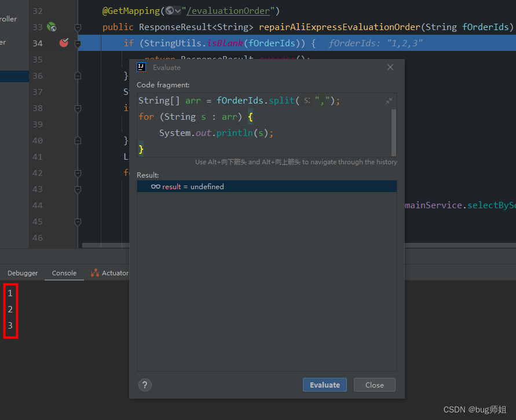Toggle the red breakpoint on line 34
Screen dimensions: 516x420
[x=63, y=42]
